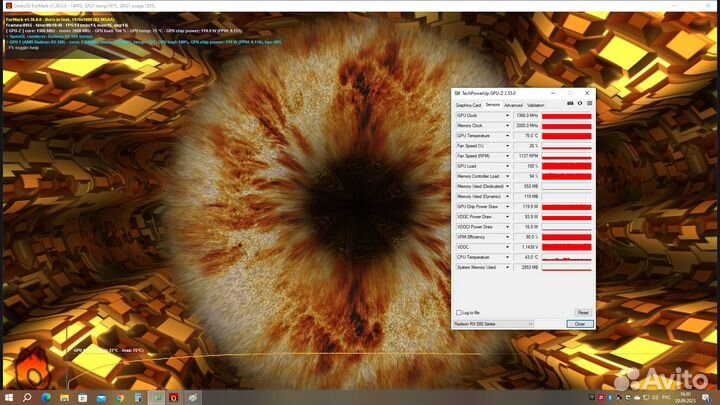Click the Close button in GPU-Z
The image size is (720, 405).
579,324
